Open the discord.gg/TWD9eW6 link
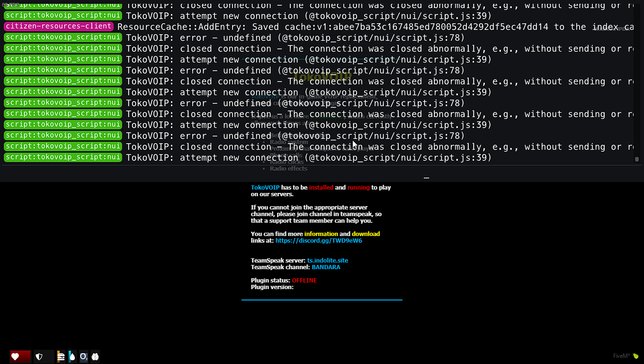This screenshot has width=644, height=364. 319,241
